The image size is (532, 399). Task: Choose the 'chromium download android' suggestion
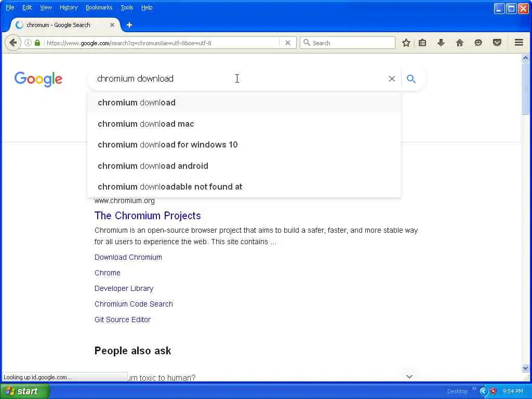[244, 166]
